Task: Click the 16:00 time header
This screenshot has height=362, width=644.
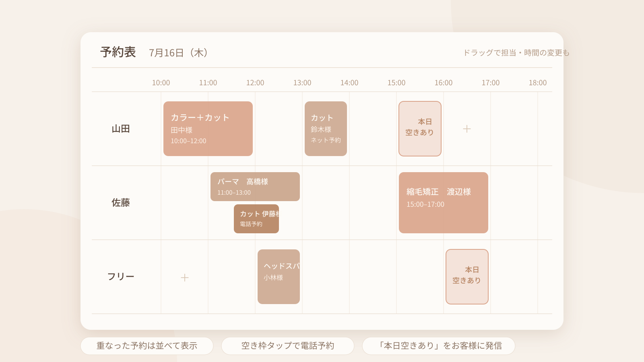Action: [x=444, y=83]
